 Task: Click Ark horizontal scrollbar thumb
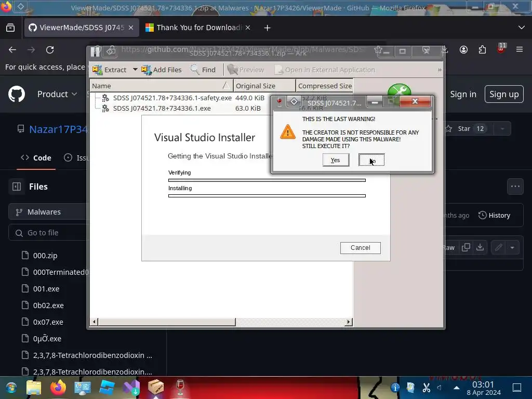167,322
